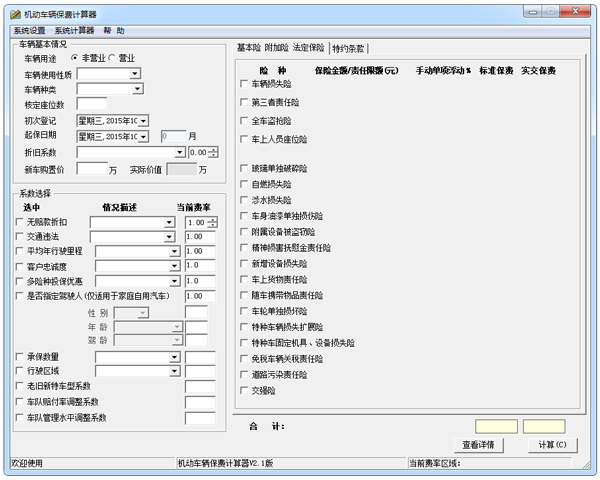Open the 系统计算器 menu
Screen dimensions: 600x480
point(74,31)
